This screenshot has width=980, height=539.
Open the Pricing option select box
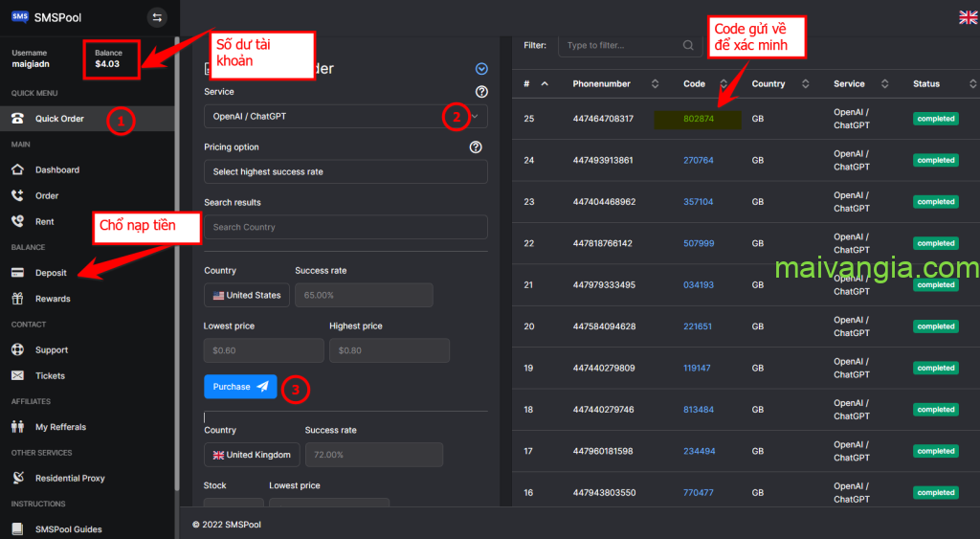345,171
